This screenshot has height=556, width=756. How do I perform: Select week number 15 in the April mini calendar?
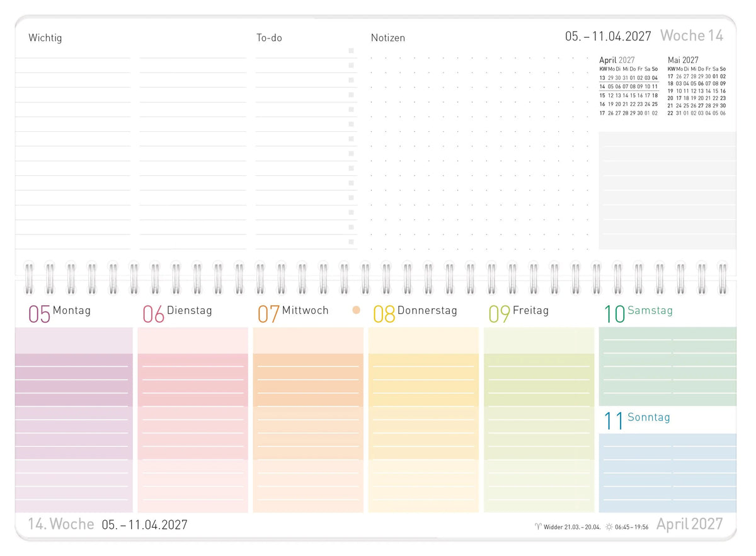pyautogui.click(x=602, y=96)
